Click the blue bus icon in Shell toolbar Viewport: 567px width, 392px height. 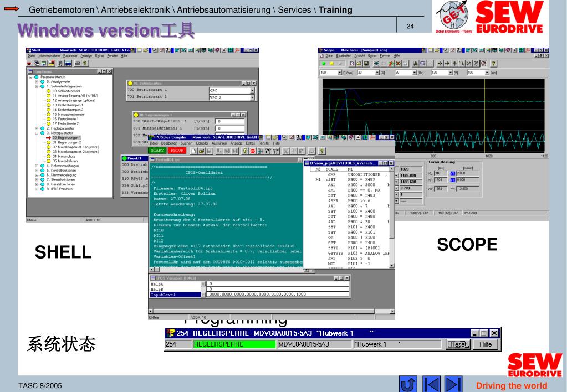[x=68, y=63]
